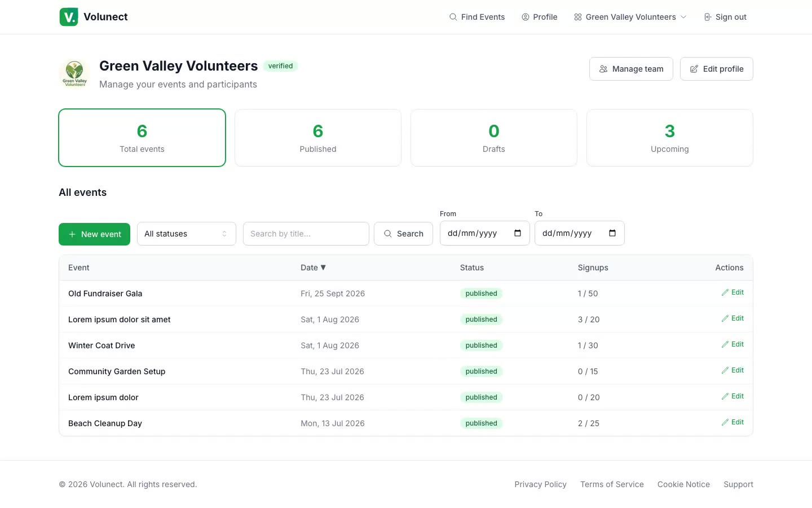Open the Support footer link

(738, 484)
